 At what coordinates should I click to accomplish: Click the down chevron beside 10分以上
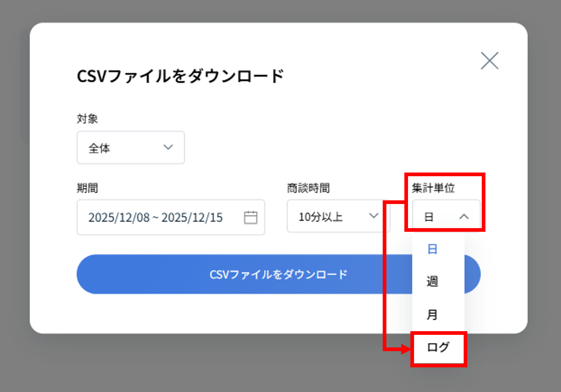click(373, 216)
